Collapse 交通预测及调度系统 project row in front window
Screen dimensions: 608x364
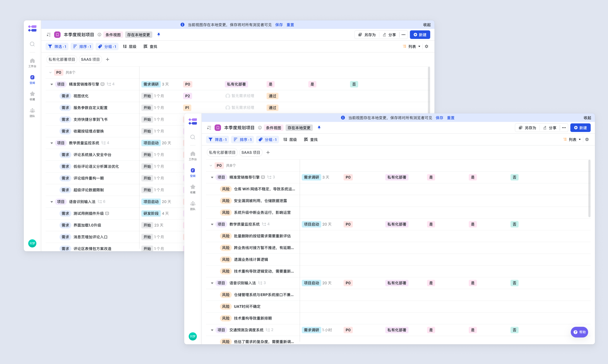pyautogui.click(x=212, y=330)
